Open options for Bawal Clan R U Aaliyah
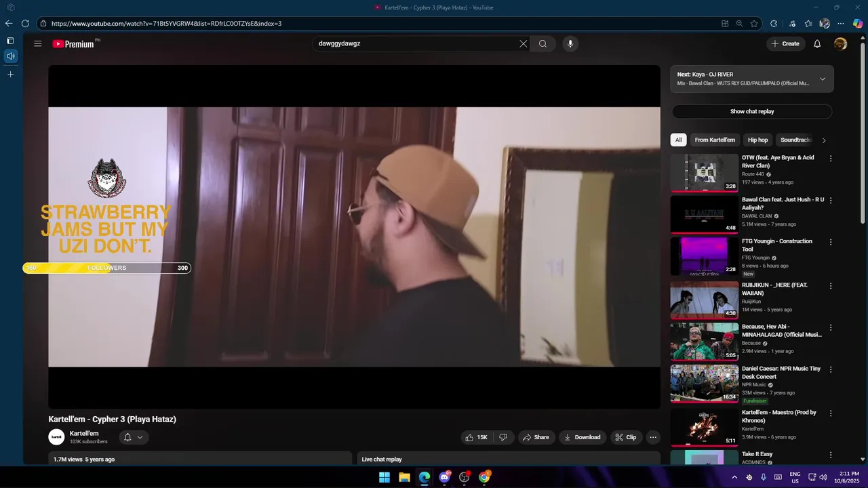 pyautogui.click(x=831, y=201)
